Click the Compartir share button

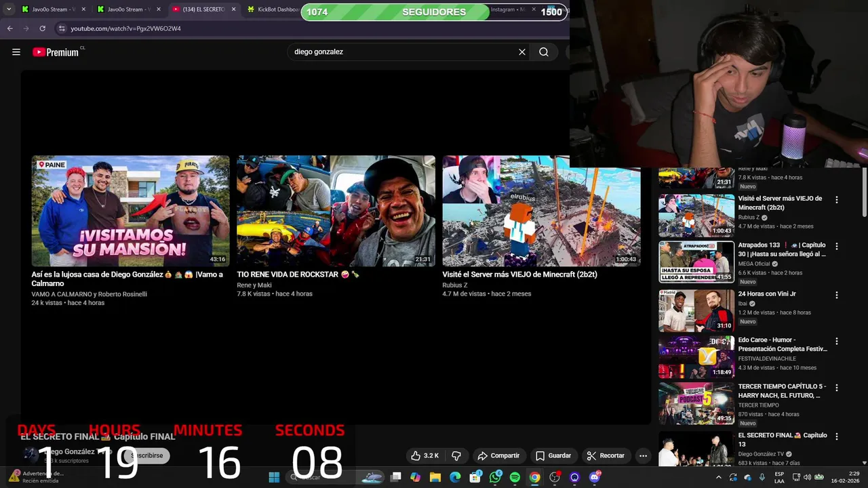point(498,455)
